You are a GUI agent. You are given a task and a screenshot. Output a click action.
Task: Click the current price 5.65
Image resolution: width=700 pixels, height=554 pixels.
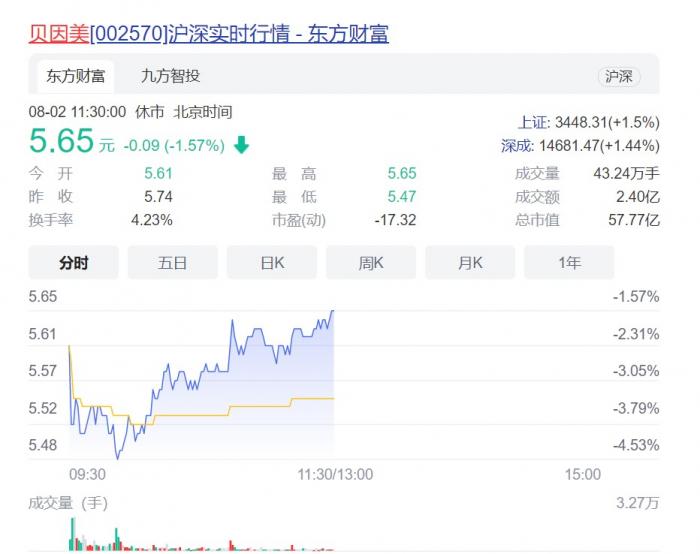click(61, 141)
